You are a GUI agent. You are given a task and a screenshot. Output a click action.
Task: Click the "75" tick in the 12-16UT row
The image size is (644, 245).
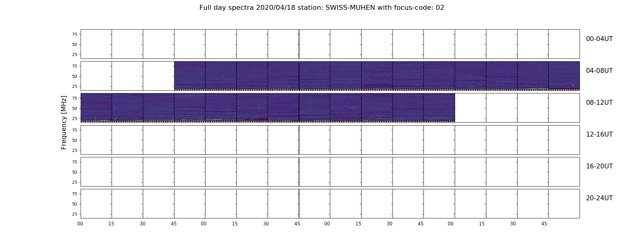75,130
